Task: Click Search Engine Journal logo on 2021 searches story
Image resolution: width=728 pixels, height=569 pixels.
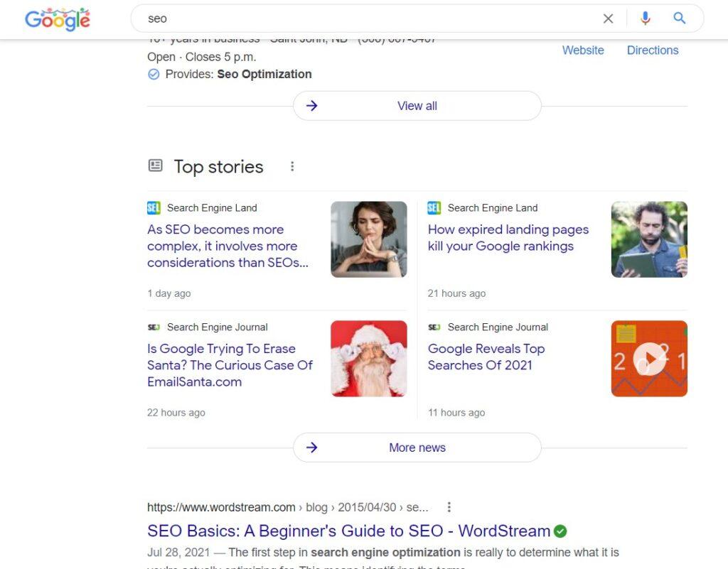Action: click(x=434, y=327)
